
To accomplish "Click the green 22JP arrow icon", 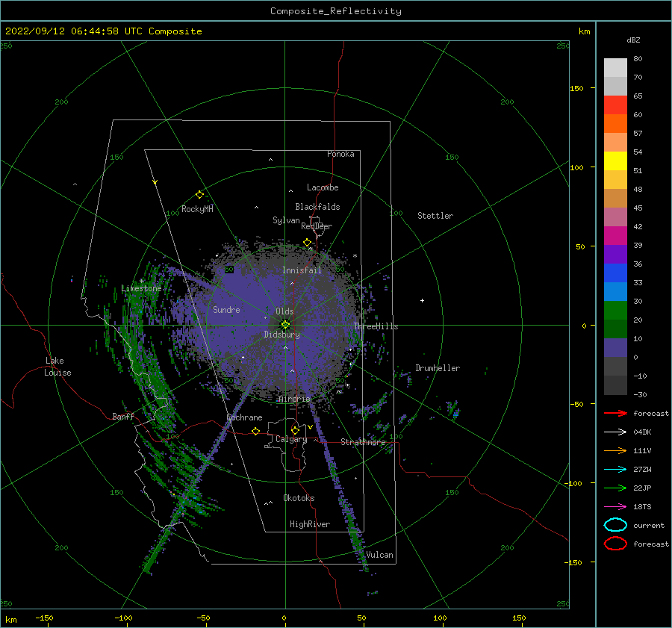I will (615, 488).
